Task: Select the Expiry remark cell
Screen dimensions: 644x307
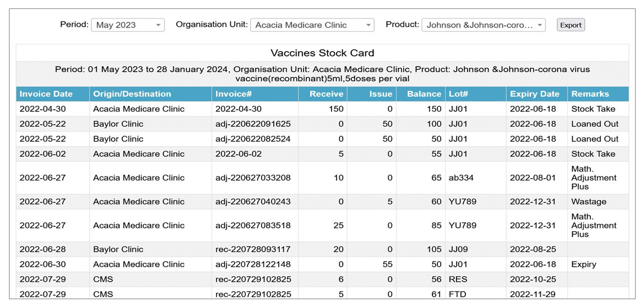Action: point(584,264)
